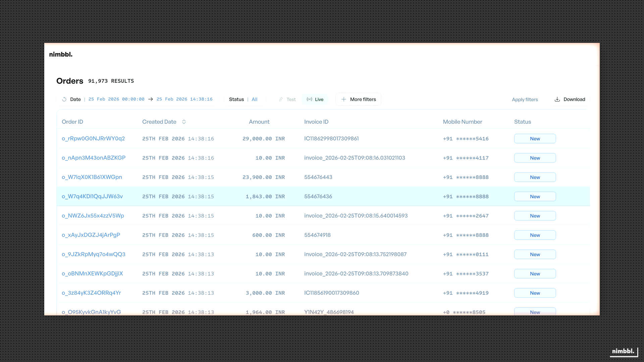Click the Apply filters link
Viewport: 644px width, 362px height.
pos(525,99)
